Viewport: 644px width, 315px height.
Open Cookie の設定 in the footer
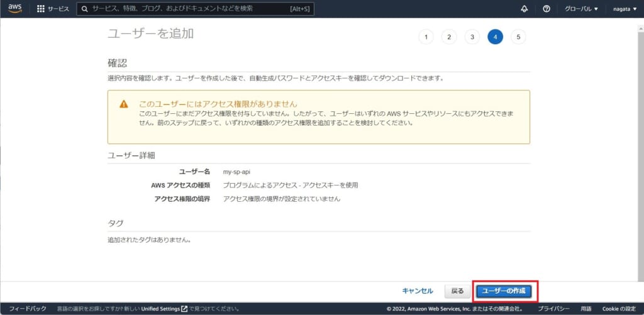(x=619, y=309)
